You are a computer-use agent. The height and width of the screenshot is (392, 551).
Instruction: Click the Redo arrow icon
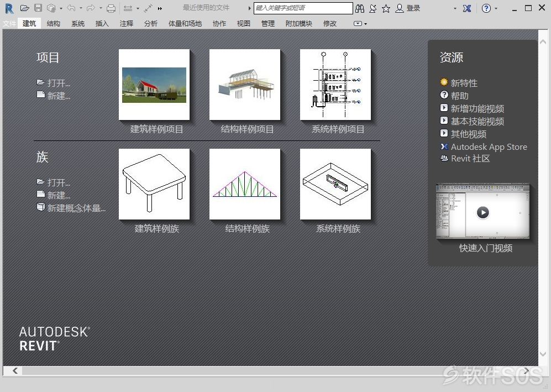(x=91, y=8)
